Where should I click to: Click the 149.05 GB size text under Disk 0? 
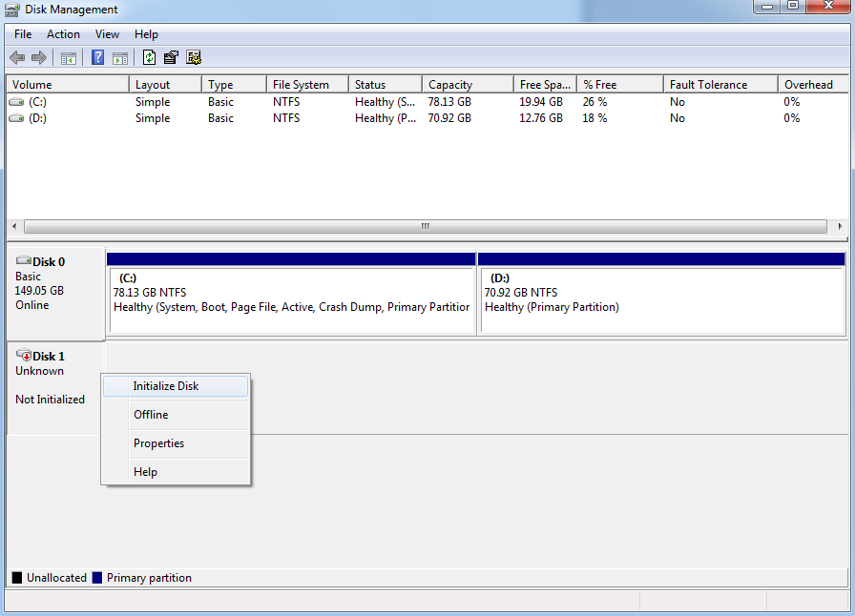click(x=39, y=291)
